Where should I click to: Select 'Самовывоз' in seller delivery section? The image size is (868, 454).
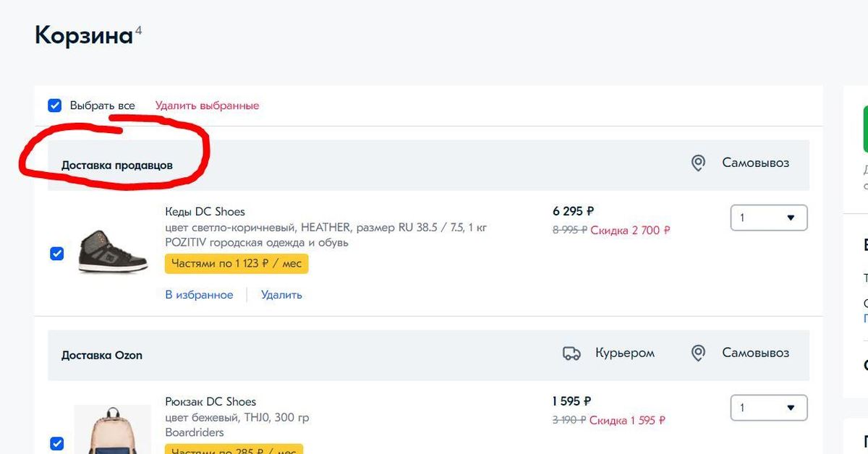(x=755, y=163)
